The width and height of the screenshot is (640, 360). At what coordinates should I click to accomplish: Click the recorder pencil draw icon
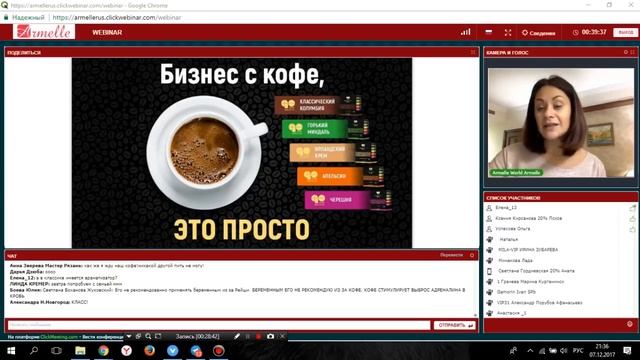tap(237, 336)
